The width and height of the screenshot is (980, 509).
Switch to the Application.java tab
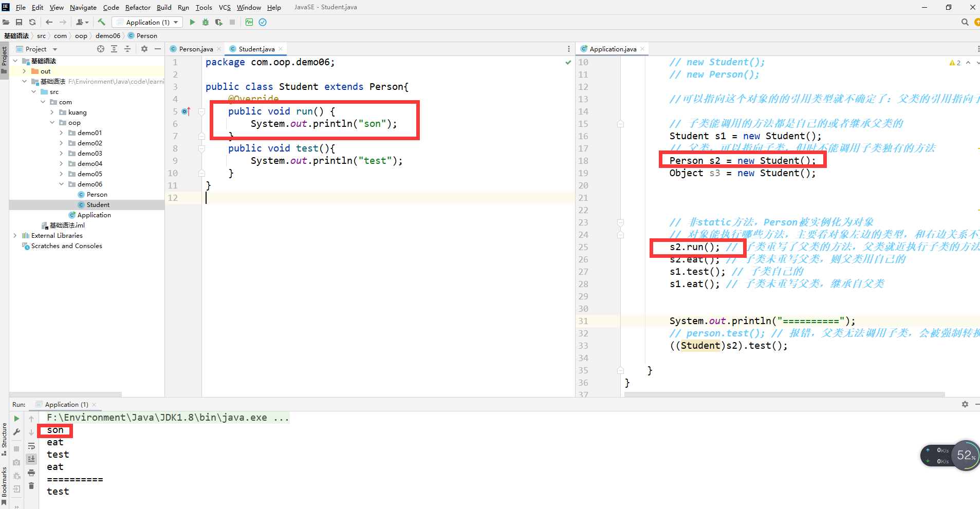[x=613, y=49]
